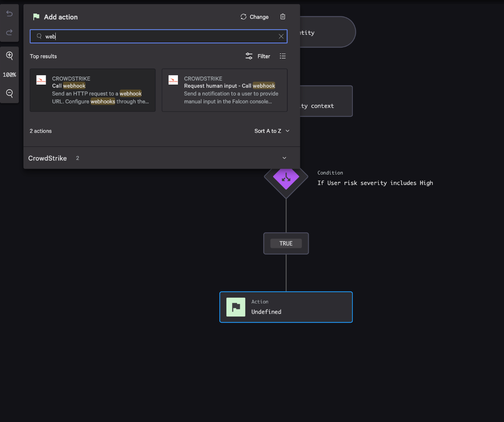The image size is (504, 422).
Task: Click the 100% zoom level indicator
Action: (x=9, y=75)
